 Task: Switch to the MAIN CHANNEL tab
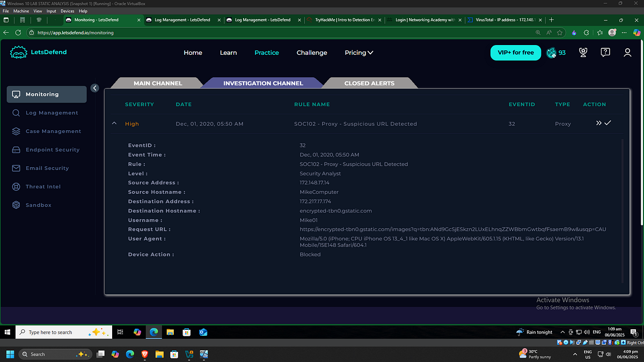coord(158,83)
